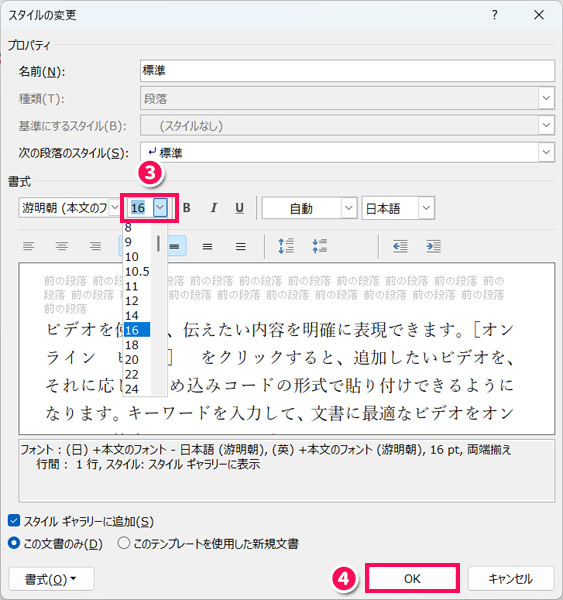Open font color 自動 dropdown
This screenshot has height=600, width=563.
tap(348, 208)
